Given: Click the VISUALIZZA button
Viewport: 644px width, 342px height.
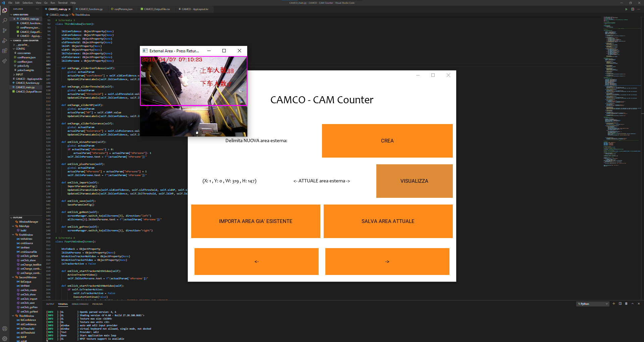Looking at the screenshot, I should [x=414, y=181].
